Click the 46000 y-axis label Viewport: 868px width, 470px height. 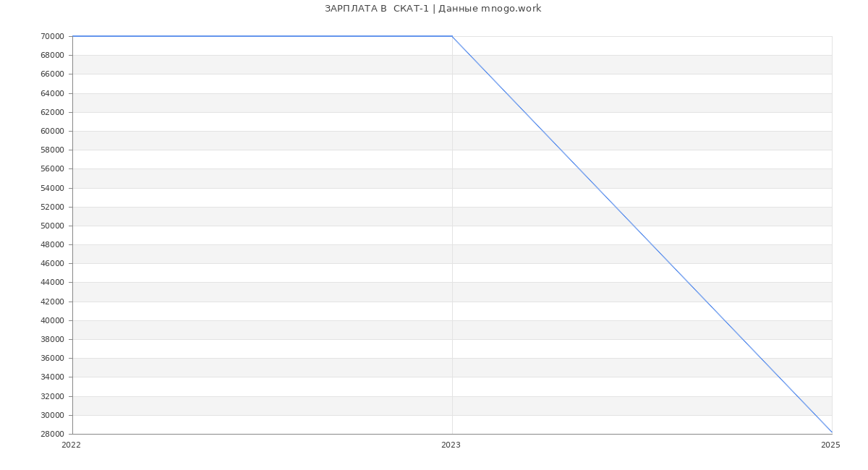[x=53, y=263]
